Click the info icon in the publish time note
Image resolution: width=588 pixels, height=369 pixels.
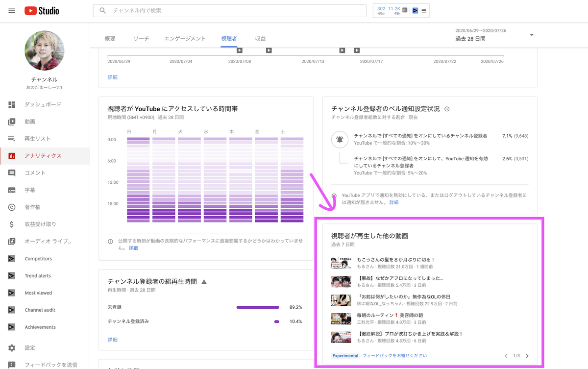pyautogui.click(x=111, y=242)
